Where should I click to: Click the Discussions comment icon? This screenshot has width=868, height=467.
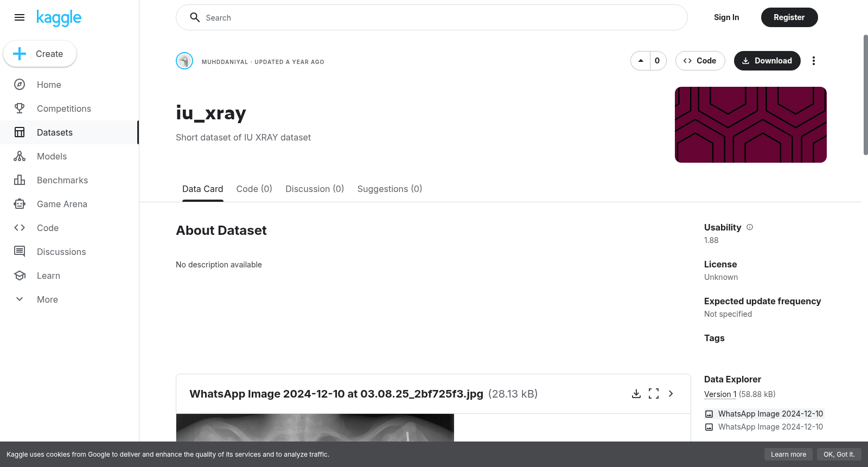pos(20,252)
